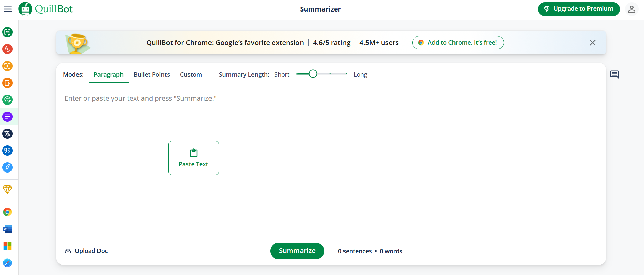The width and height of the screenshot is (644, 275).
Task: Click the QuillBot logo
Action: pos(46,9)
